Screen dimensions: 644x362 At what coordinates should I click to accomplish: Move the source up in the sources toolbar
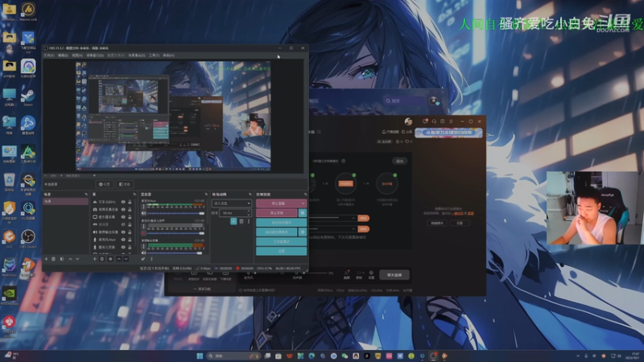pos(118,259)
